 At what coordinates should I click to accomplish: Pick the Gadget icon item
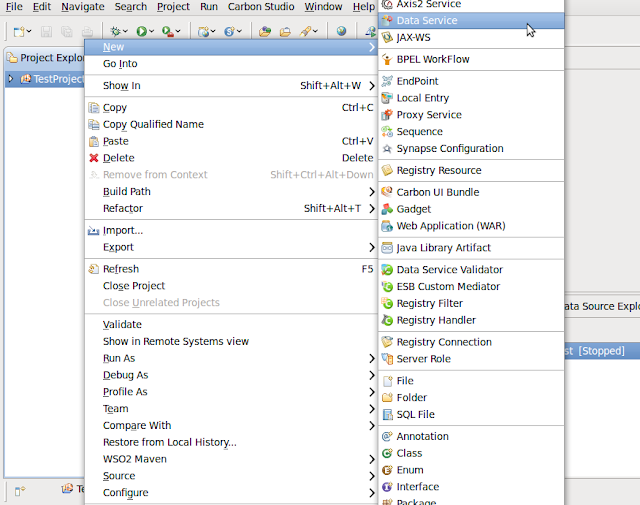[471, 209]
